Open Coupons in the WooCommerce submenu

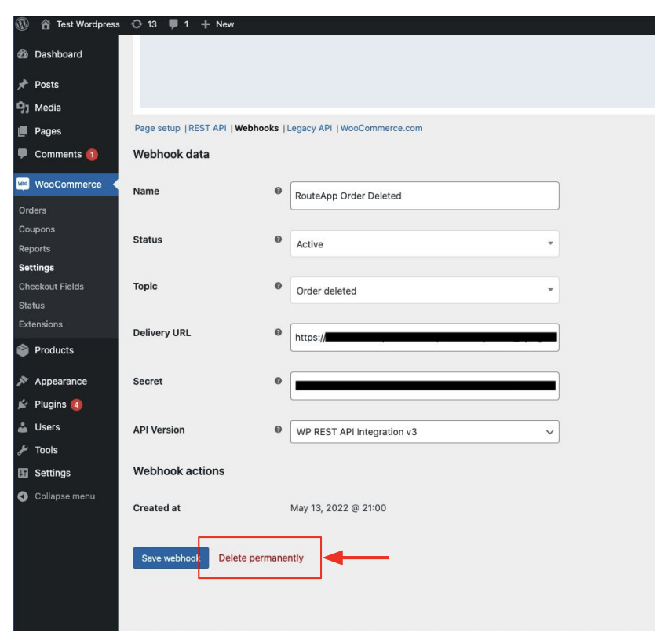click(37, 229)
